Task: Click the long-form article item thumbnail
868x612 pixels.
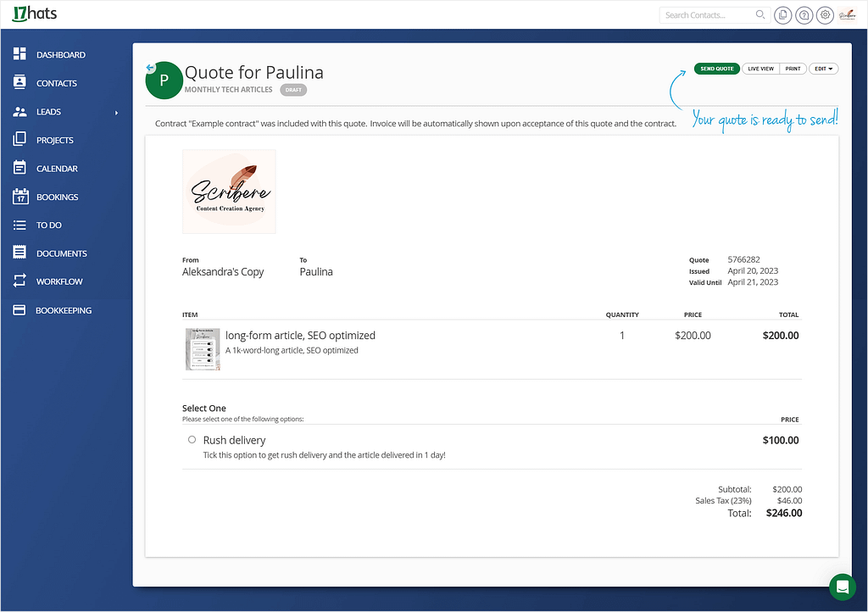Action: [203, 349]
